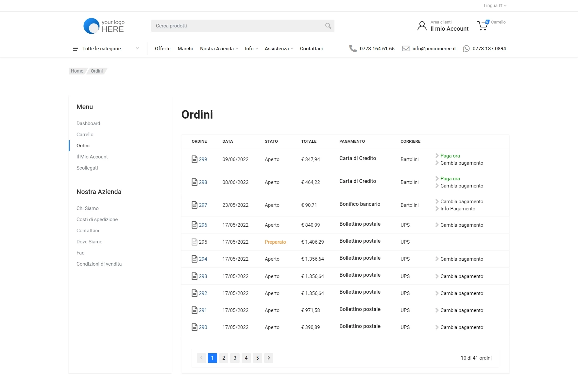
Task: Click the TOTALE column header
Action: [x=309, y=141]
